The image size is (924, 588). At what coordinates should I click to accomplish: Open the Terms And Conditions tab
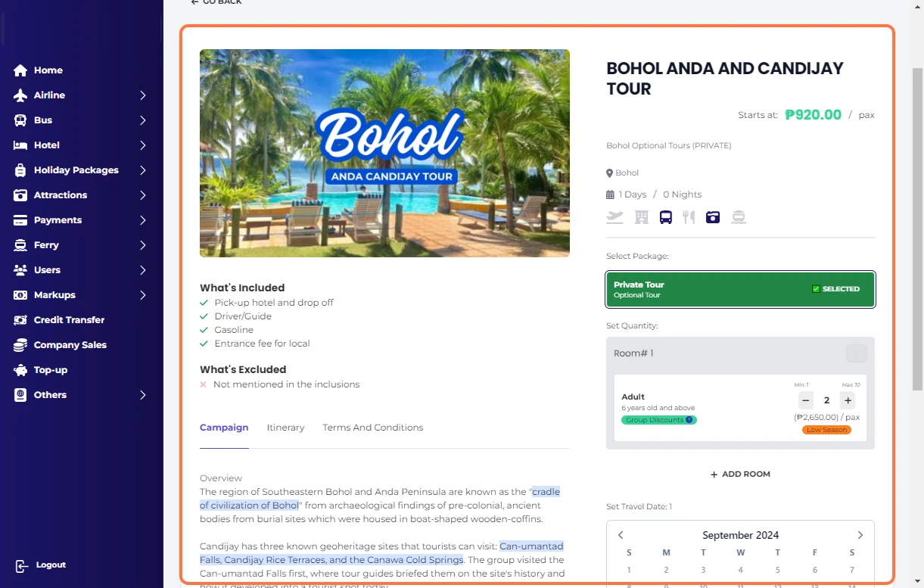(x=372, y=428)
